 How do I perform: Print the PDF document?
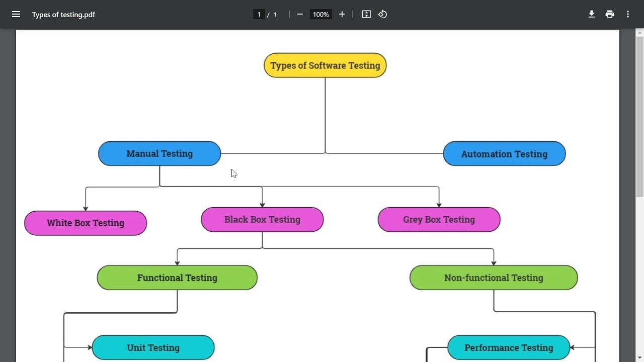[610, 14]
